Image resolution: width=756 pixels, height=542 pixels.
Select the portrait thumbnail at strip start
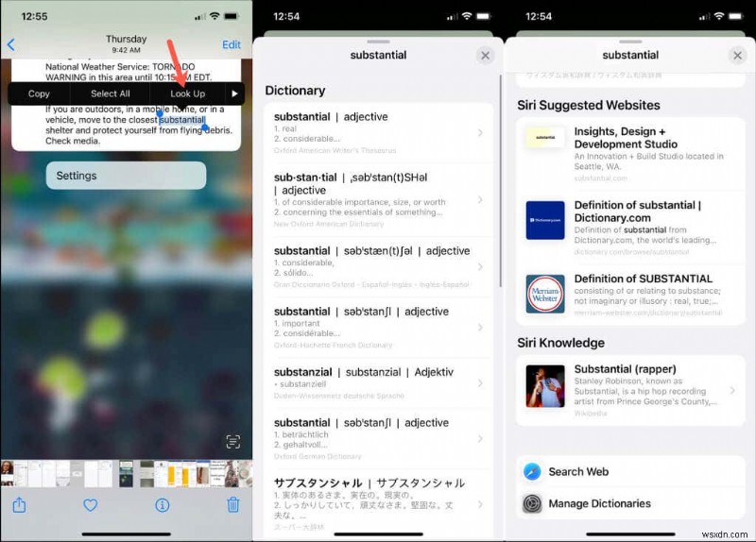point(8,474)
